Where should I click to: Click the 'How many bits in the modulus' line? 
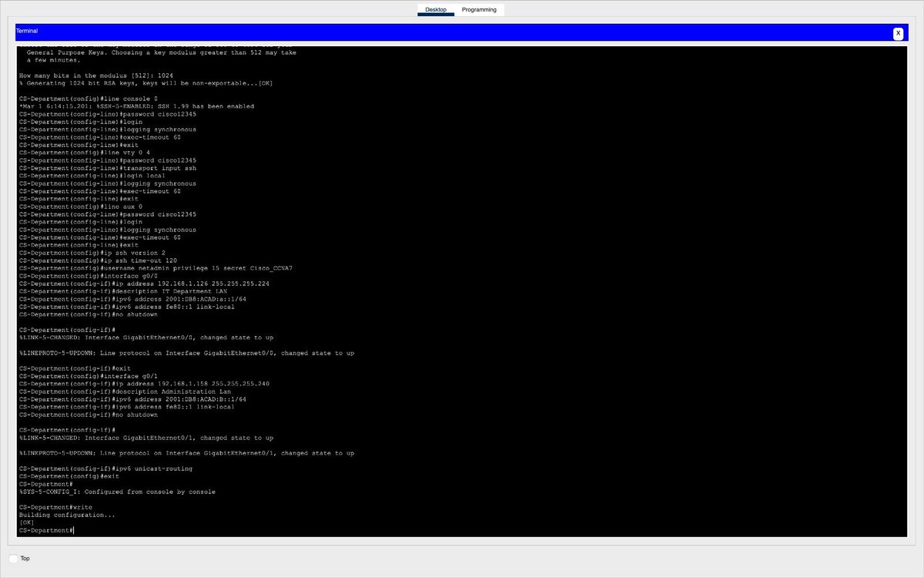96,76
